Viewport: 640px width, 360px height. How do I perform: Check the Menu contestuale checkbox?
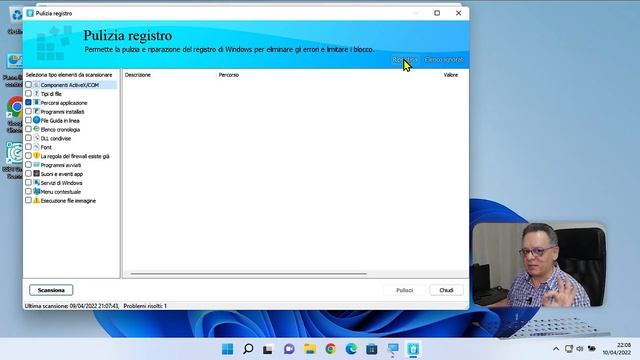tap(28, 191)
